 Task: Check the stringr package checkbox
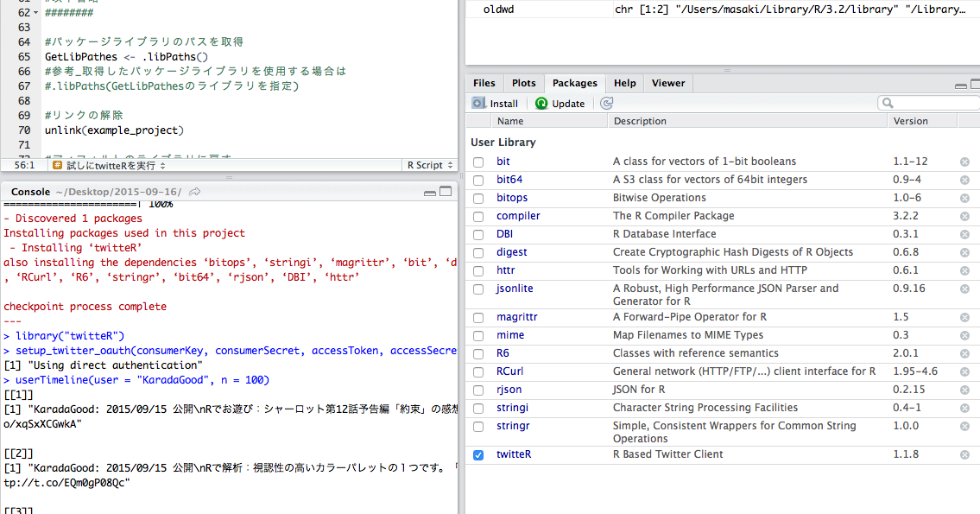[478, 427]
